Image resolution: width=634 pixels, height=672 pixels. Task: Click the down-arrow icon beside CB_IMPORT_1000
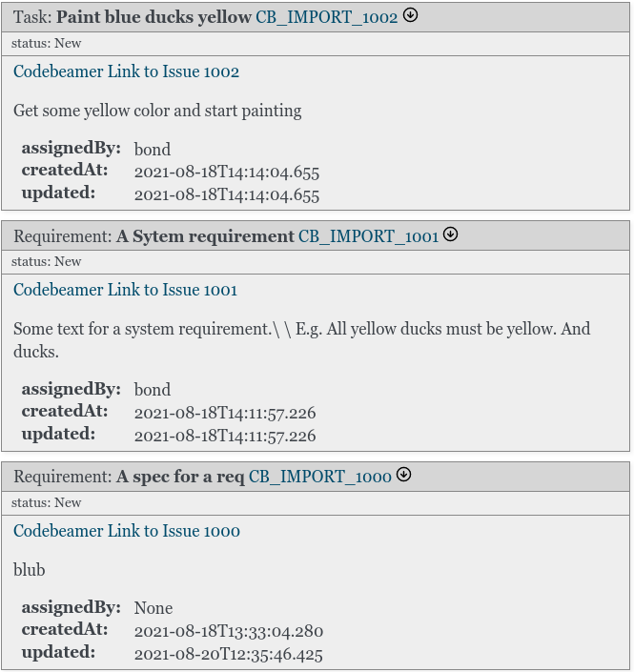[403, 475]
